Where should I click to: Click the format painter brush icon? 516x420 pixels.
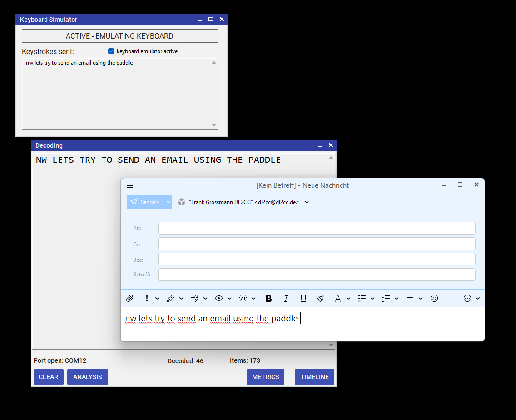[x=321, y=299]
